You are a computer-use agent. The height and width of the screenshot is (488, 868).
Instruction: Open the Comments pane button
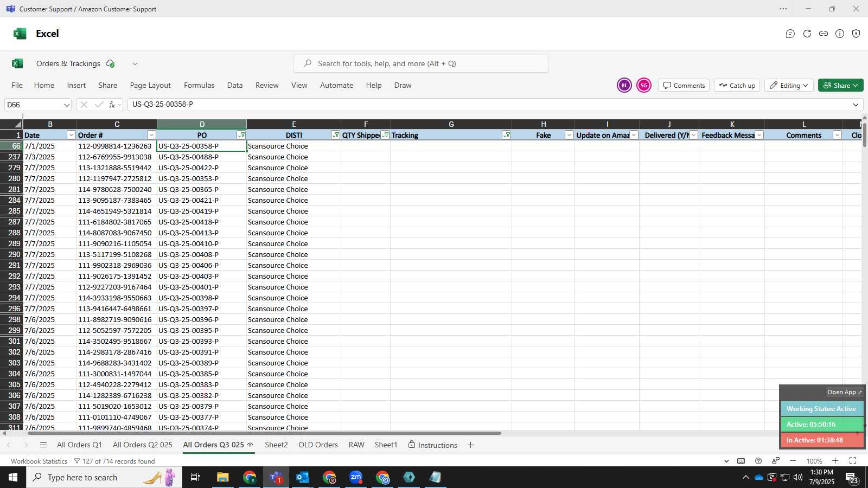[684, 86]
